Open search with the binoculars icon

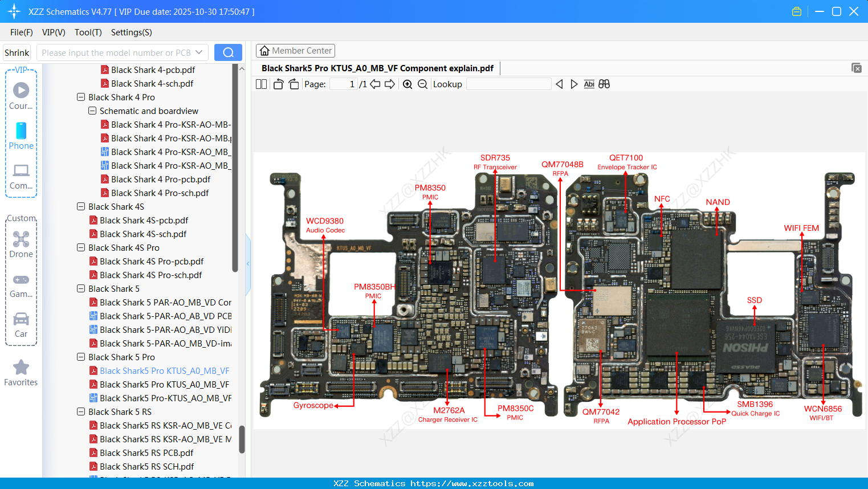604,83
